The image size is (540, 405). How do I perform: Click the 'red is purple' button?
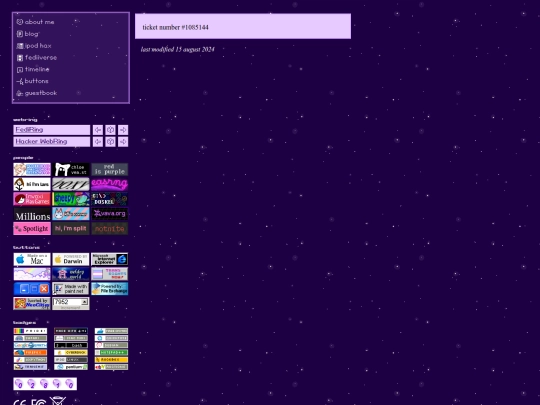click(x=110, y=169)
